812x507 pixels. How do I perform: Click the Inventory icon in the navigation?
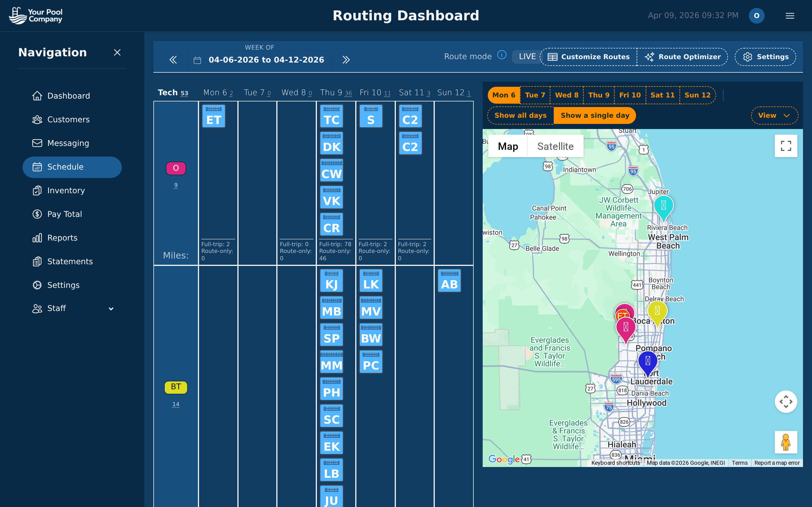[x=37, y=190]
